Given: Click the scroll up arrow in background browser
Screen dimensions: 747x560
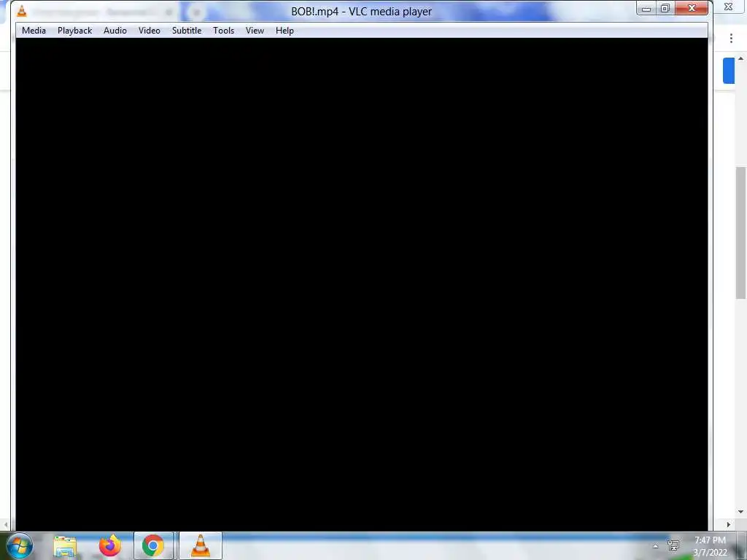Looking at the screenshot, I should tap(740, 58).
